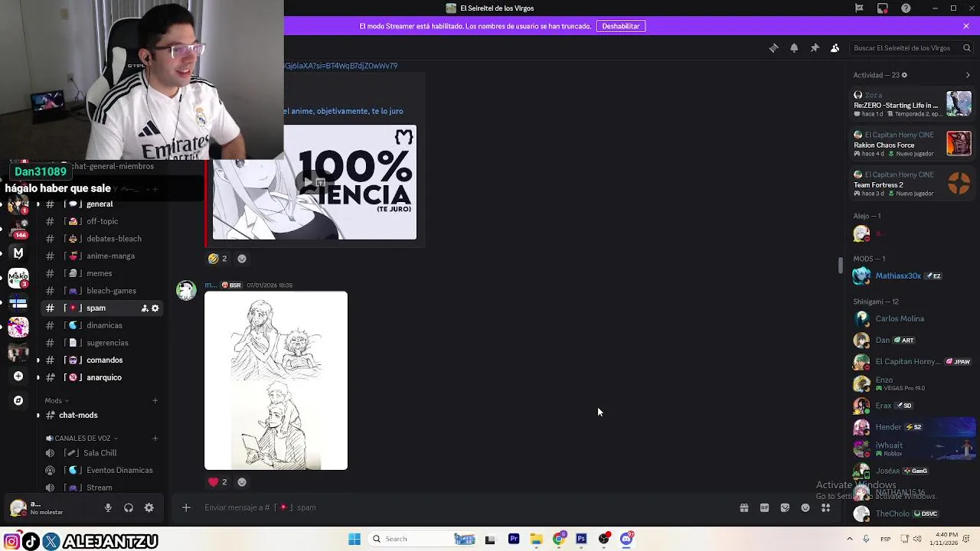Open the sticker picker
Image resolution: width=980 pixels, height=551 pixels.
[x=785, y=507]
